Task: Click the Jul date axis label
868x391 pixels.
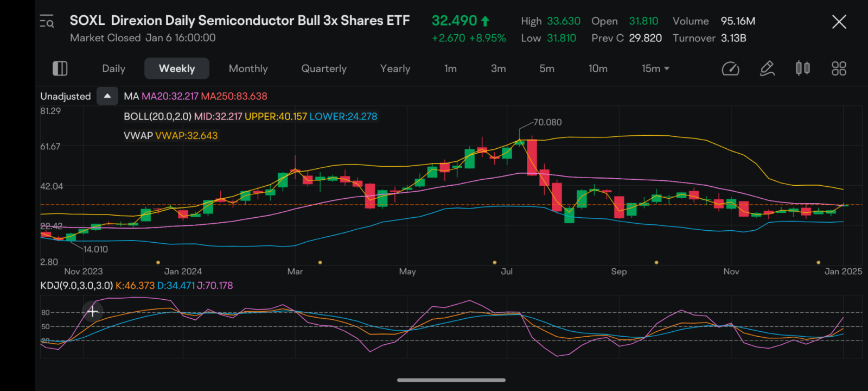Action: [x=507, y=272]
